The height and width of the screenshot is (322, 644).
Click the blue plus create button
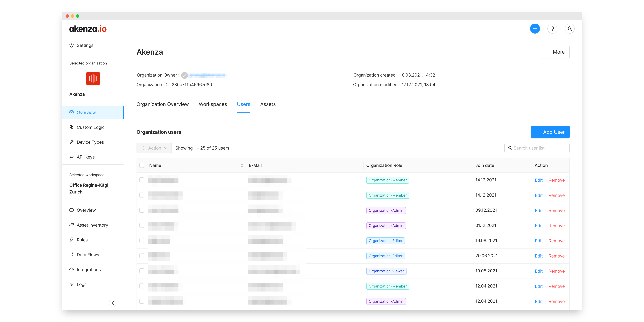click(535, 29)
